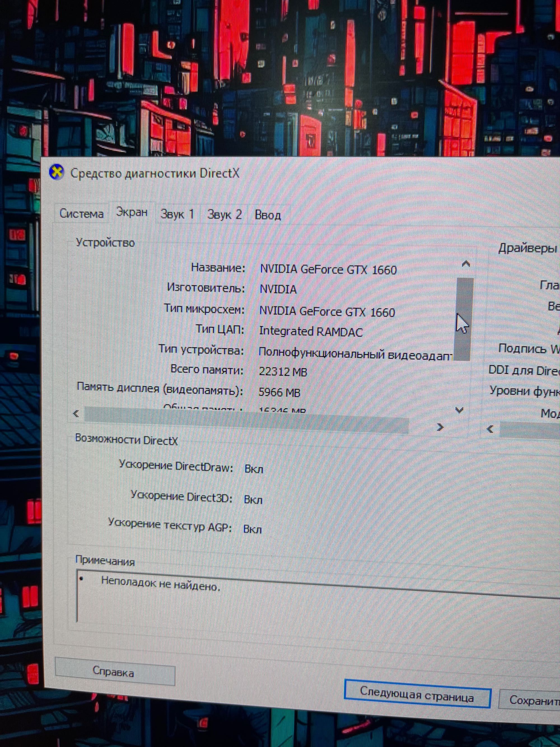Click the Средство диагностики DirectX title text
This screenshot has width=560, height=747.
coord(155,173)
